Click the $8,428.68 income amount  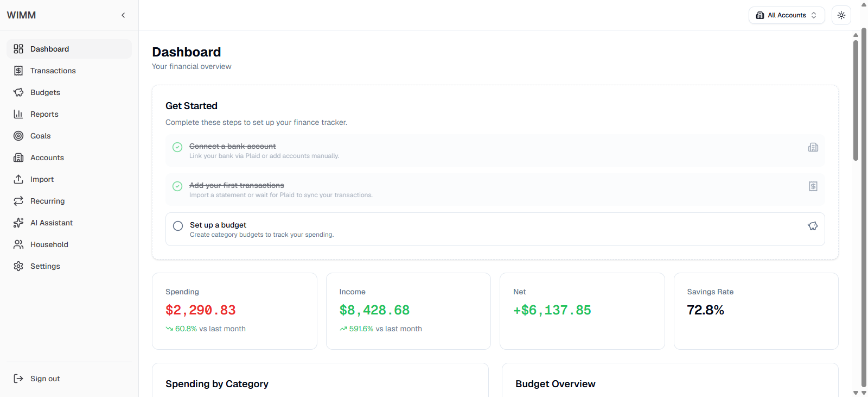pos(374,310)
